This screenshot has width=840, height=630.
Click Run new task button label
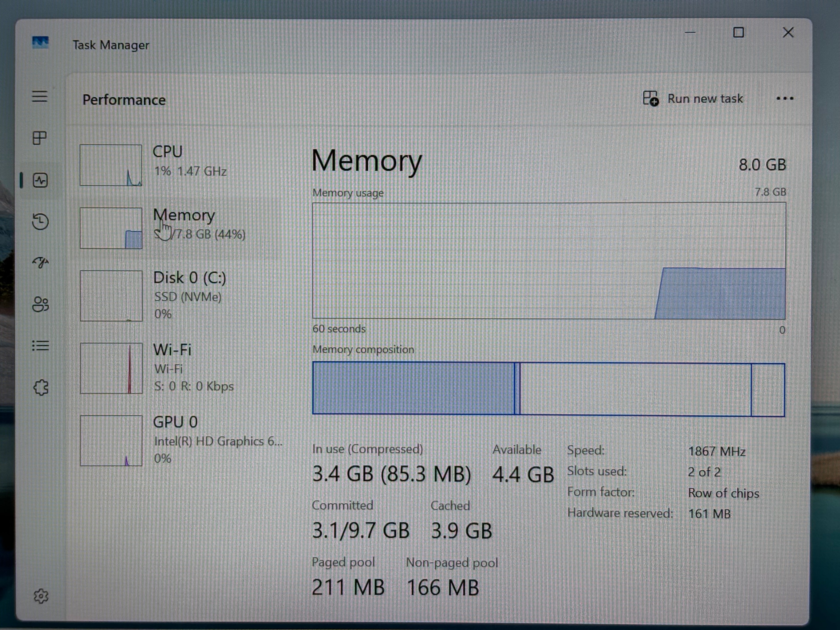point(705,99)
